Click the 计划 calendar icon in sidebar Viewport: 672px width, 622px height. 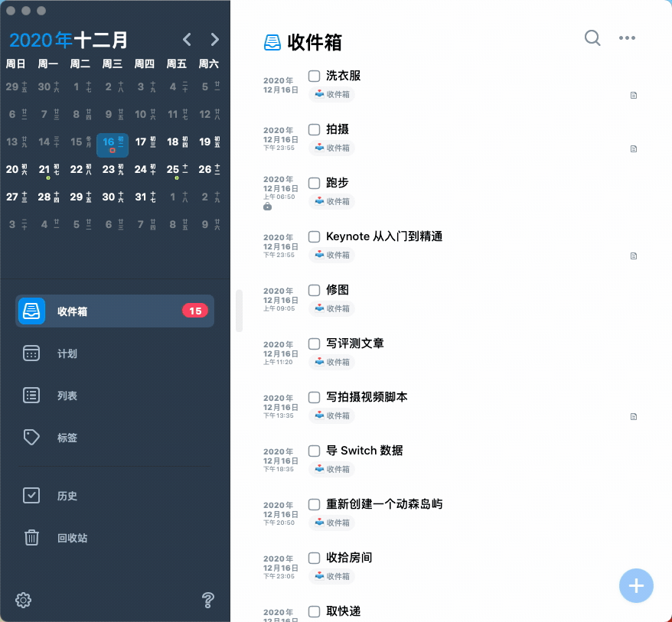pyautogui.click(x=31, y=353)
